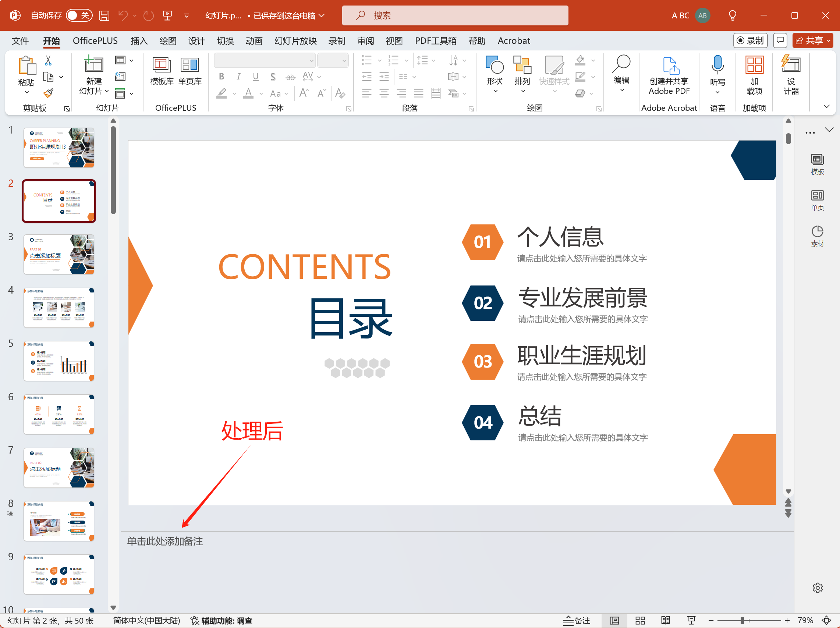The width and height of the screenshot is (840, 628).
Task: Select the Format Painter icon
Action: [49, 93]
